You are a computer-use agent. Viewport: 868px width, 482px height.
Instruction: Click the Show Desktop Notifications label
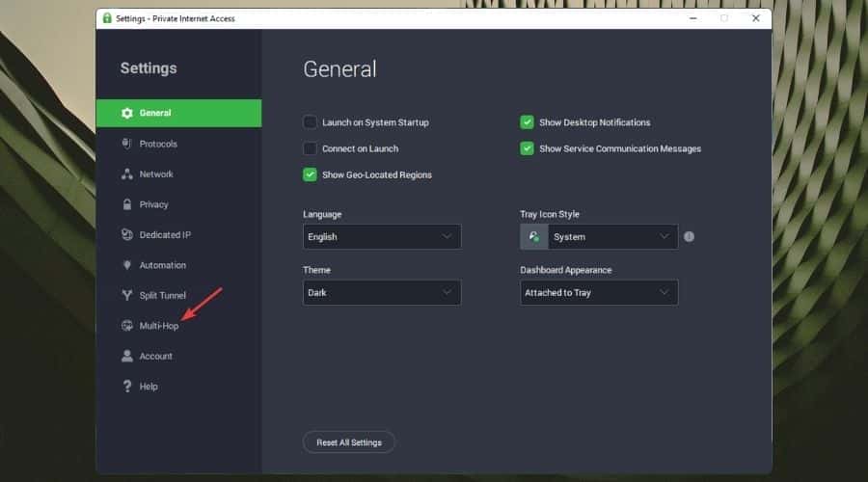click(x=594, y=122)
